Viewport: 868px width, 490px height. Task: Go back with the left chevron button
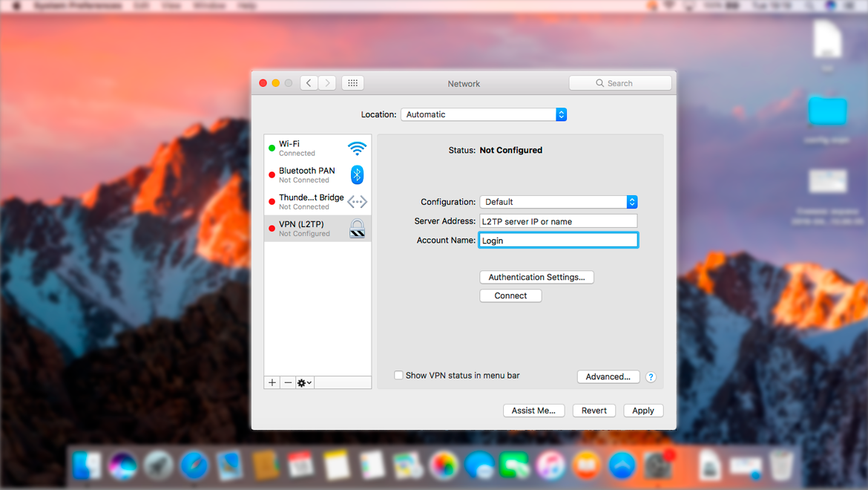click(309, 83)
